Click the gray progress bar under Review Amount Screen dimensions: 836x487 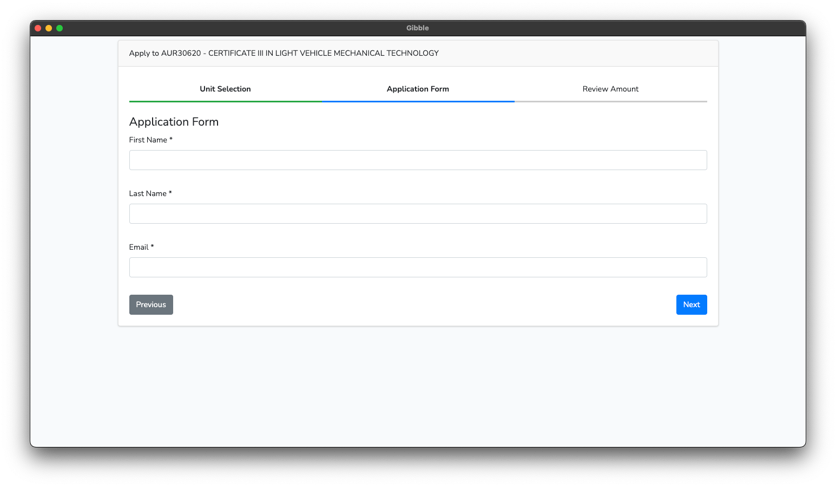[x=610, y=101]
